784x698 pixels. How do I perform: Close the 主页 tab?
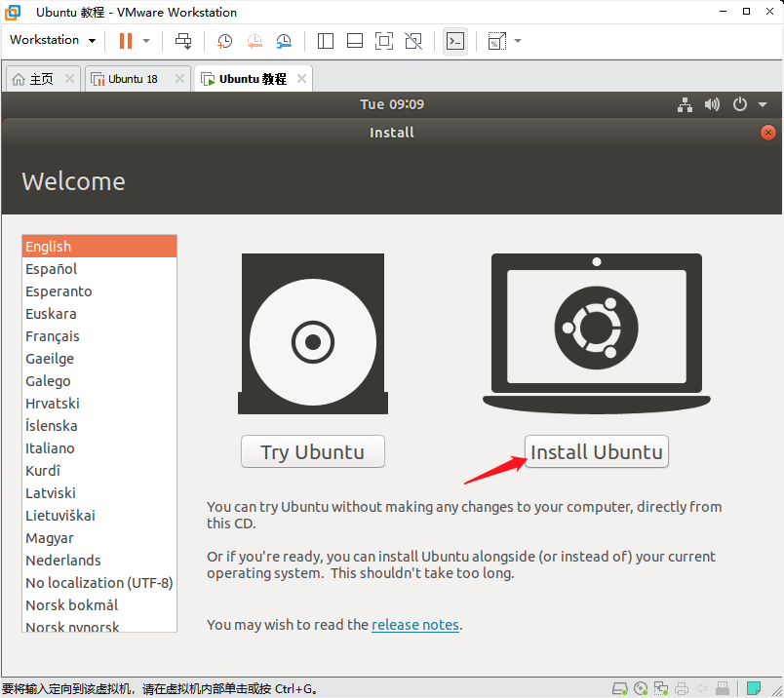pyautogui.click(x=69, y=79)
